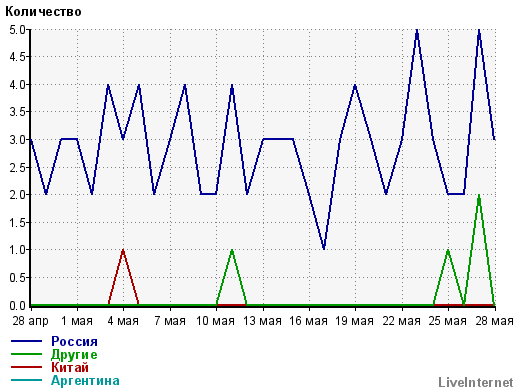Click the teal Аргентина legend line swatch
Viewport: 520px width, 392px height.
(x=27, y=380)
